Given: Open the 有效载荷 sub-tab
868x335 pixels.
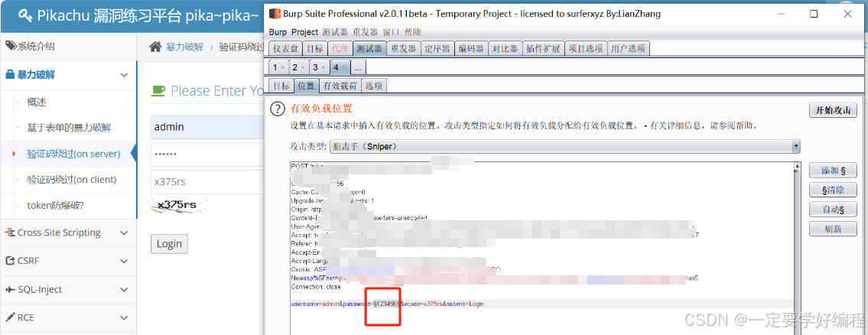Looking at the screenshot, I should [x=340, y=86].
